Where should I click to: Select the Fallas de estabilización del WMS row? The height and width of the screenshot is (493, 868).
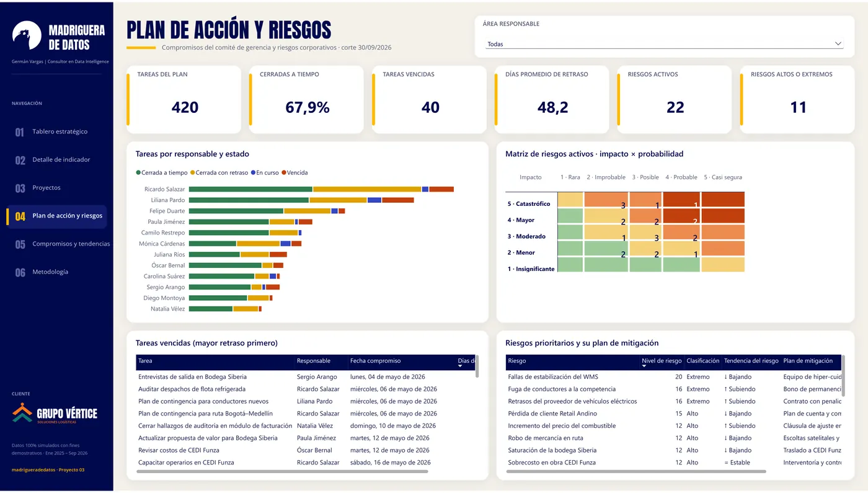point(673,377)
